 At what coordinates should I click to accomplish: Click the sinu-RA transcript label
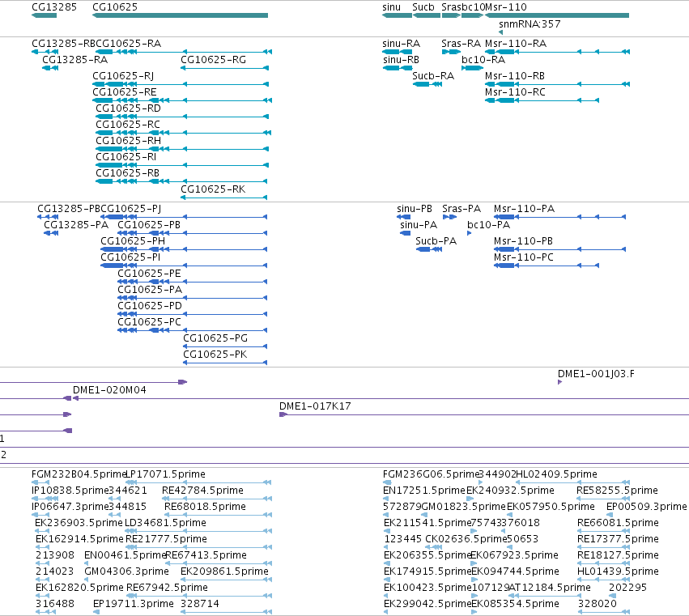tap(402, 44)
